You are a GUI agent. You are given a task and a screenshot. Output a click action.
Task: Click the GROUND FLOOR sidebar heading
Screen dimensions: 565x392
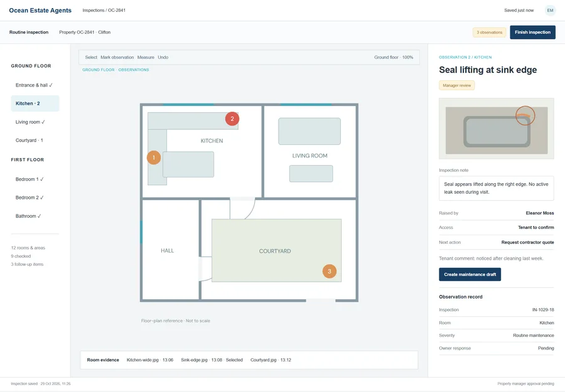[x=31, y=66]
